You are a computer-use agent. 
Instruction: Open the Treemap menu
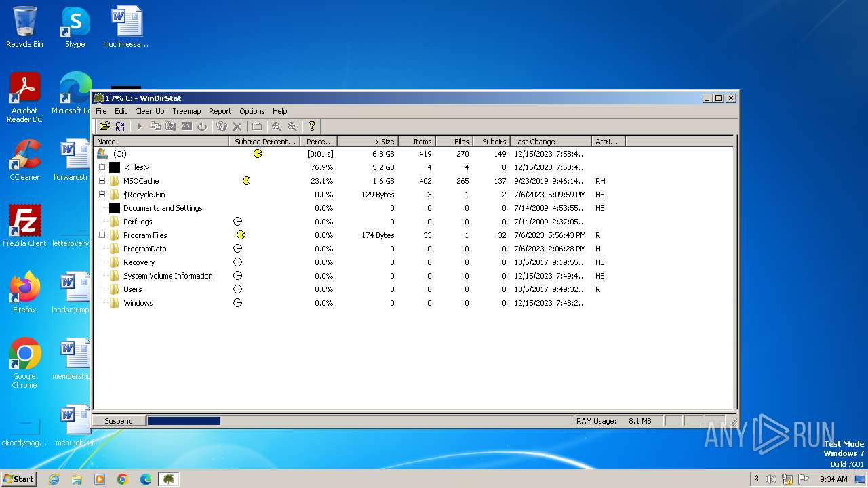click(x=186, y=111)
